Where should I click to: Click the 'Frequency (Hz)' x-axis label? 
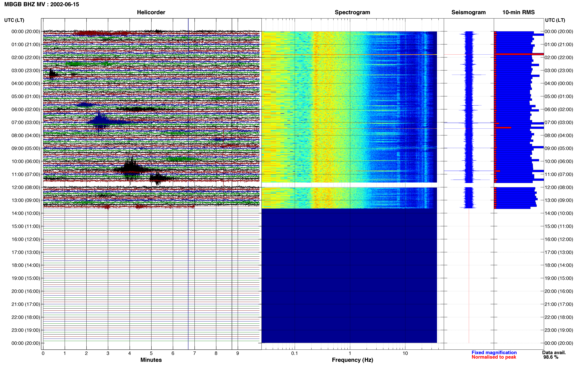[x=352, y=360]
